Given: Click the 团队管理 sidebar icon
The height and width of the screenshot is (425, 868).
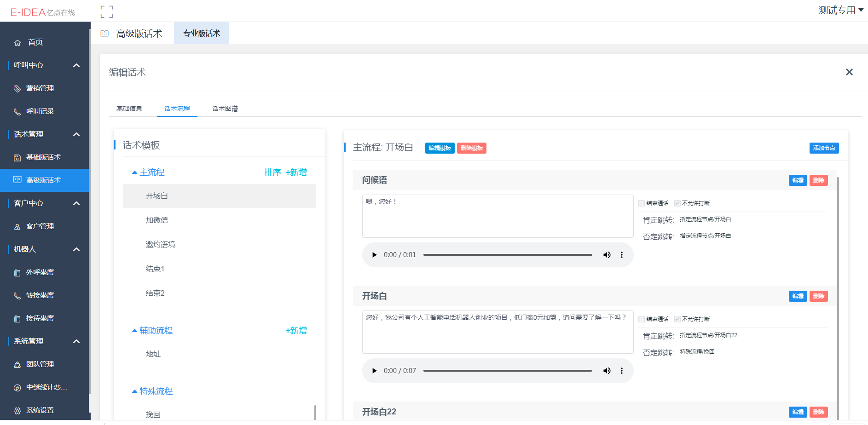Looking at the screenshot, I should coord(17,365).
